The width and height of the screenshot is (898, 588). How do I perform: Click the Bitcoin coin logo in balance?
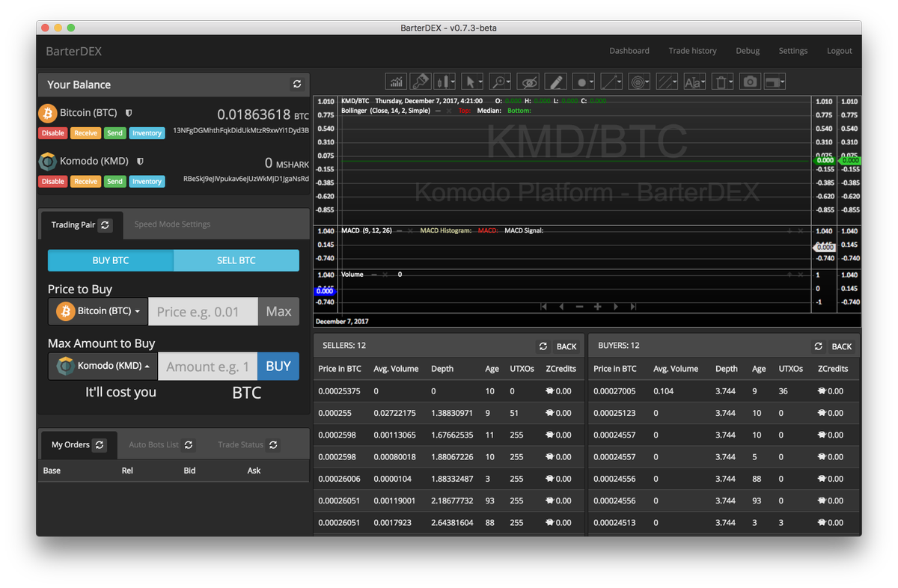click(x=48, y=113)
